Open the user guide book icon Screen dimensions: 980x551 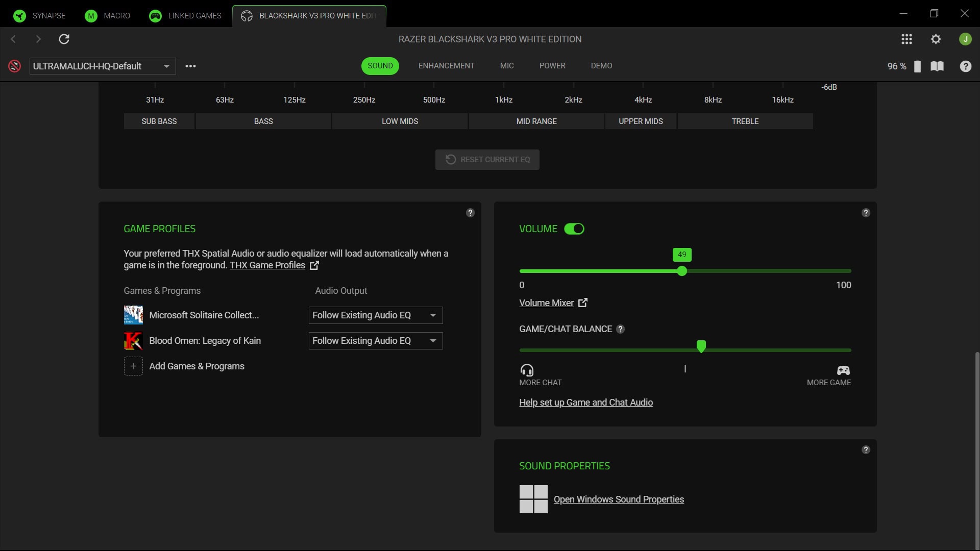click(x=937, y=66)
